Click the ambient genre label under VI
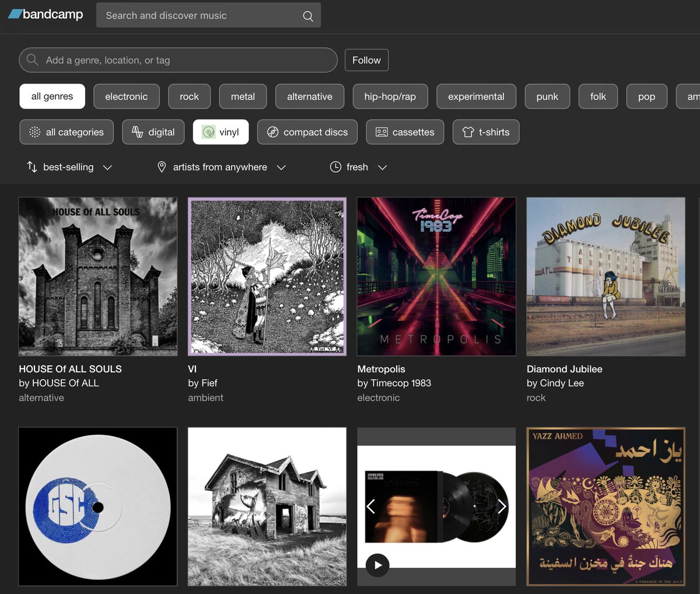 (205, 397)
